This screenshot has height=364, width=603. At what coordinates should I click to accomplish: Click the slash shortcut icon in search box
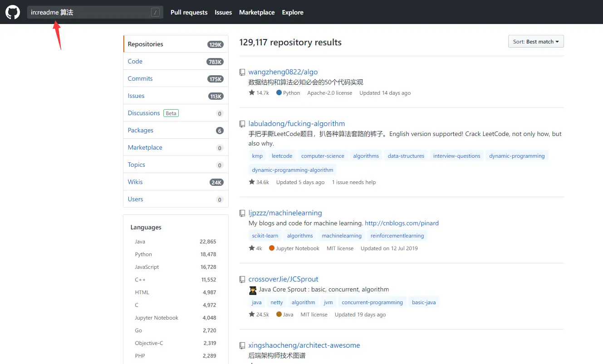coord(156,12)
